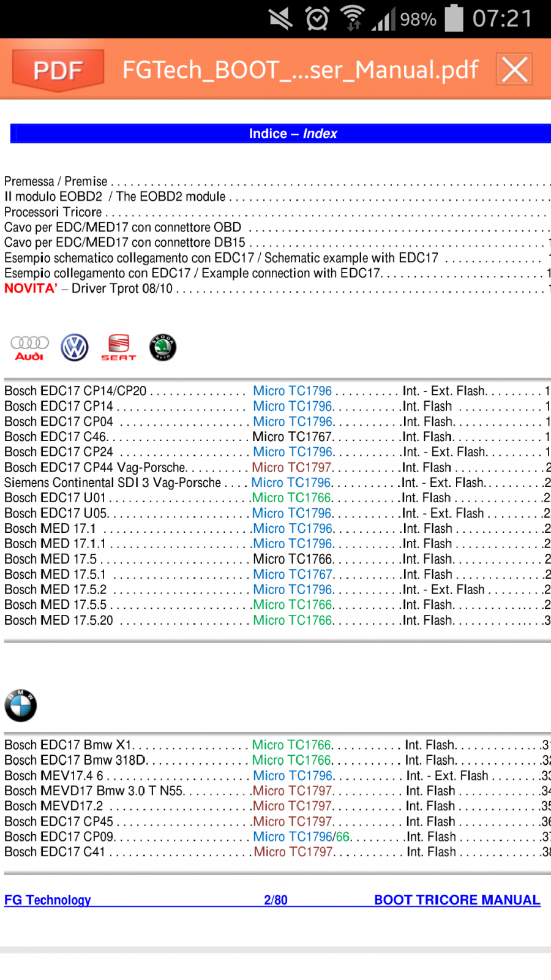Open the NOVITA' Driver Tprot 08/10 entry

point(277,288)
